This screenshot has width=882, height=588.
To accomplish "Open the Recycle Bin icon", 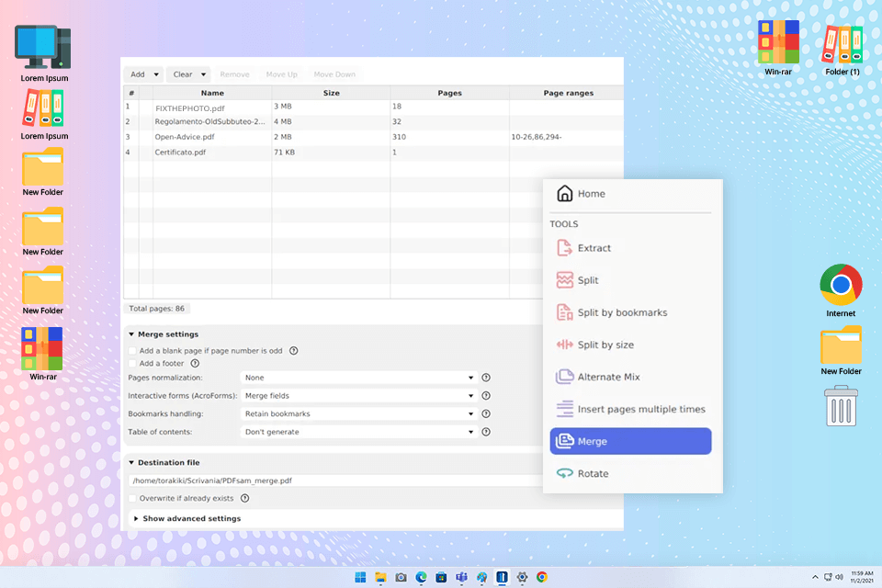I will [x=841, y=405].
